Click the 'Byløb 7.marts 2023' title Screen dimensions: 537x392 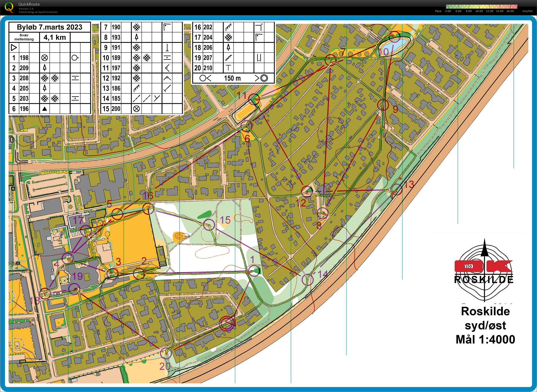(x=50, y=27)
